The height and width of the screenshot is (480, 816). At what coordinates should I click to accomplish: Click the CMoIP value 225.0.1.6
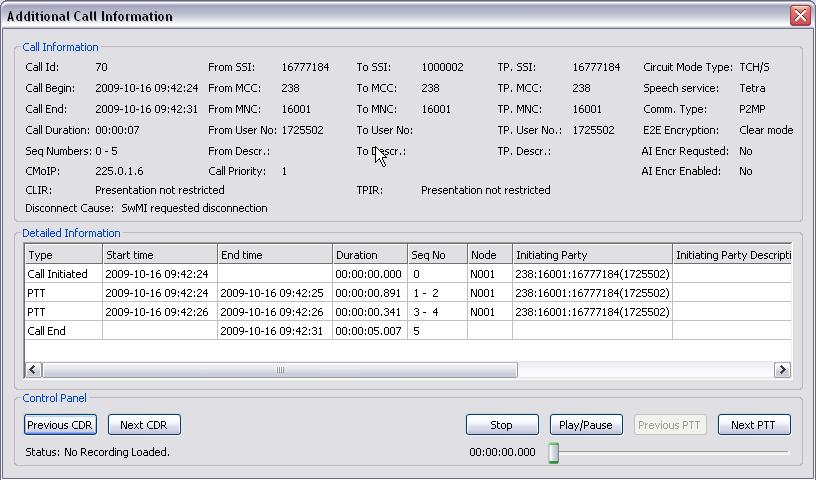coord(119,171)
